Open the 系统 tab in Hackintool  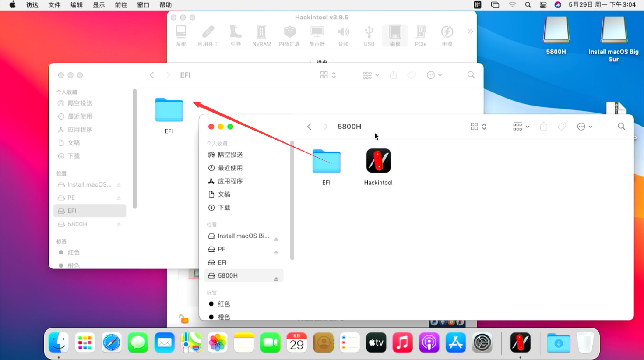[181, 35]
